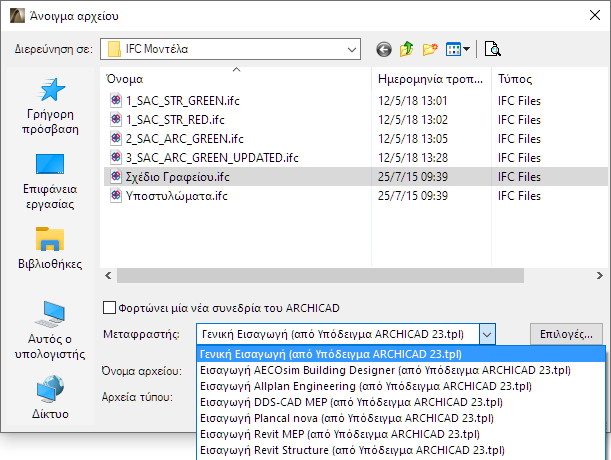Select Εισαγωγή Revit MEP option
Viewport: 611px width, 460px height.
[x=401, y=434]
